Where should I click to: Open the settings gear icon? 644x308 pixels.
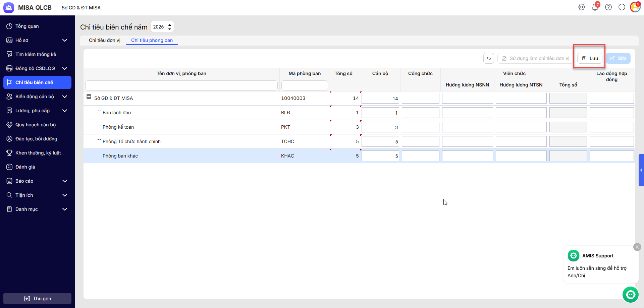pyautogui.click(x=582, y=7)
